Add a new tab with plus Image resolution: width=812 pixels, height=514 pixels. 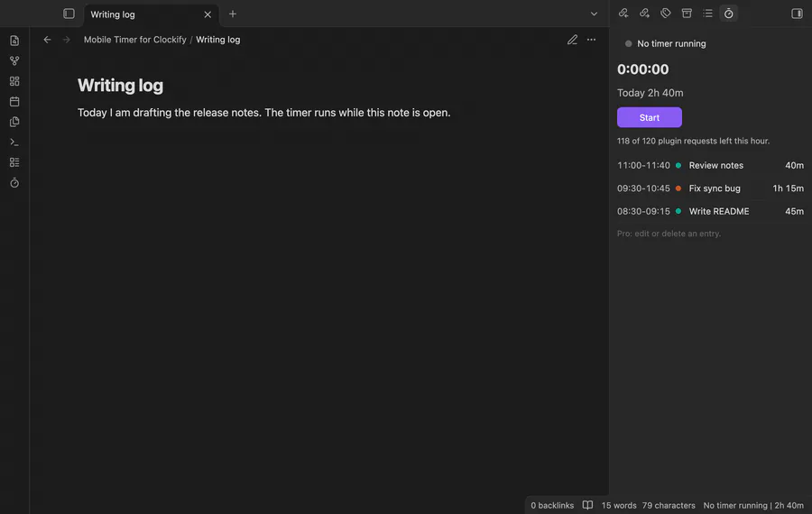(233, 14)
